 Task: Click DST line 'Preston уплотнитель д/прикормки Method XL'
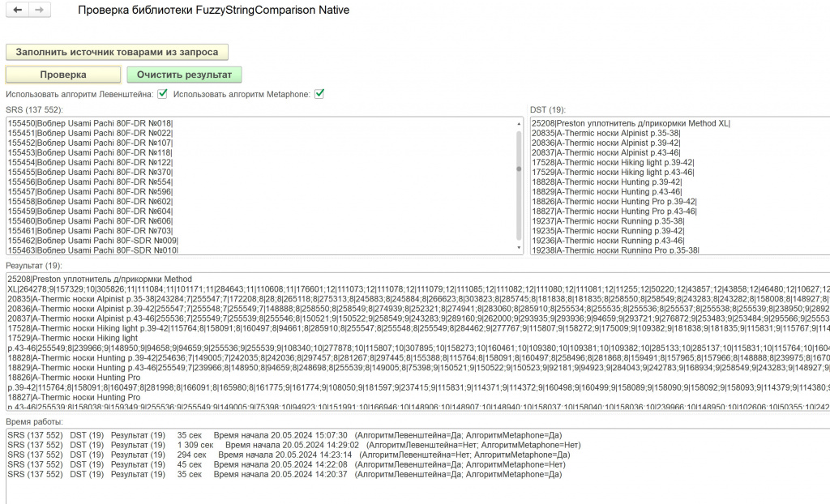click(631, 123)
